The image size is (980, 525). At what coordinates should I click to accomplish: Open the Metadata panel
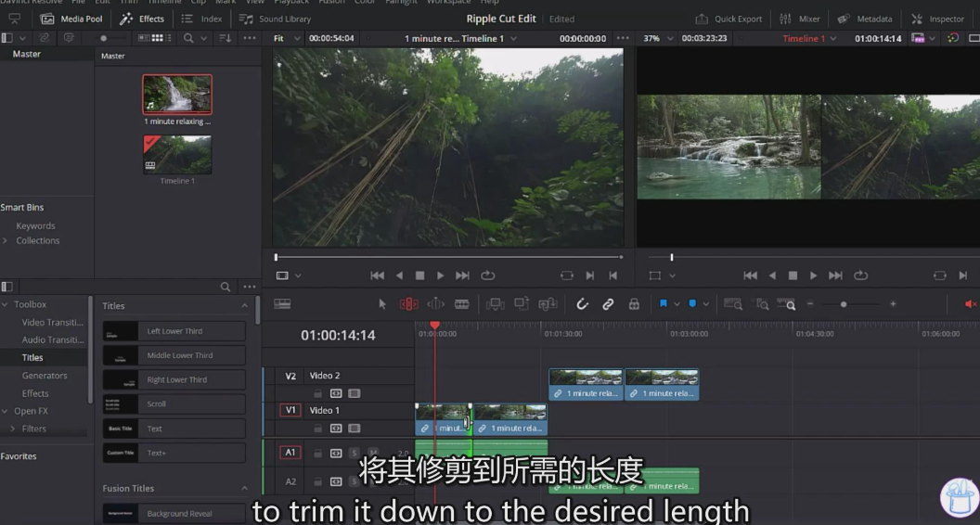pos(865,19)
